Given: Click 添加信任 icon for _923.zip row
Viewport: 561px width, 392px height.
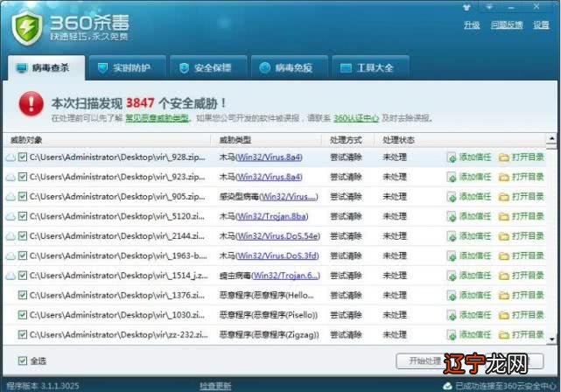Looking at the screenshot, I should pyautogui.click(x=452, y=177).
